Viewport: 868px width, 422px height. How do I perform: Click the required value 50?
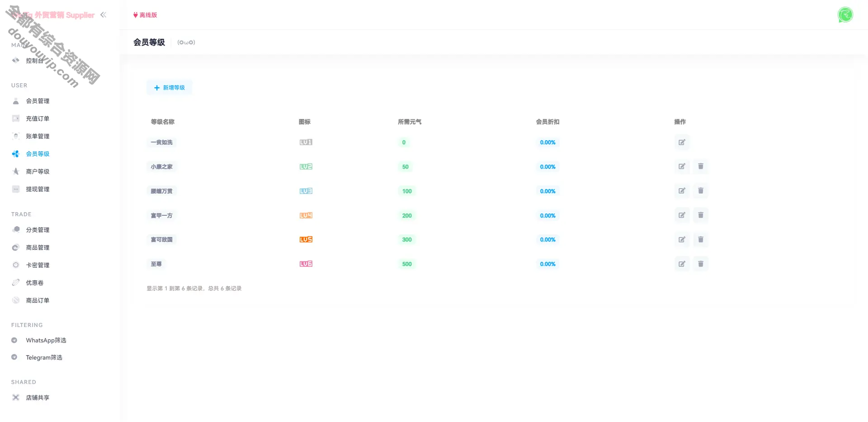tap(406, 167)
